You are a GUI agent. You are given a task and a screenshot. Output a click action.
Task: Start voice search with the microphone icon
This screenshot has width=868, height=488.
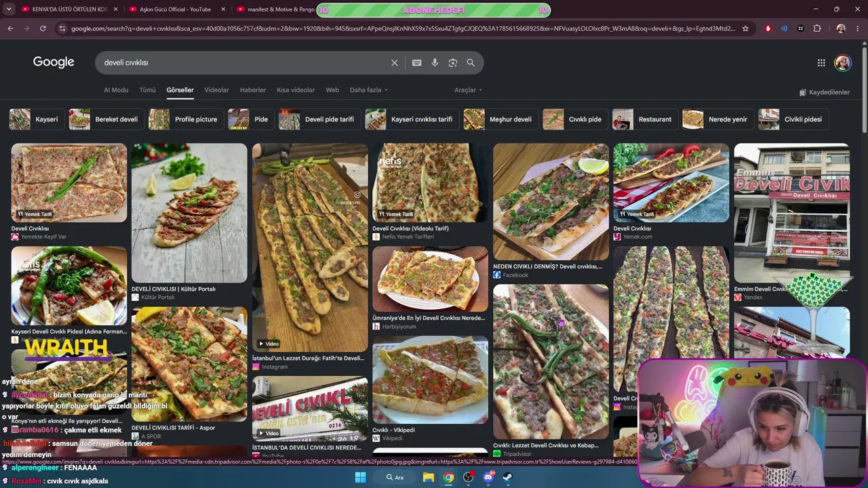pyautogui.click(x=435, y=62)
